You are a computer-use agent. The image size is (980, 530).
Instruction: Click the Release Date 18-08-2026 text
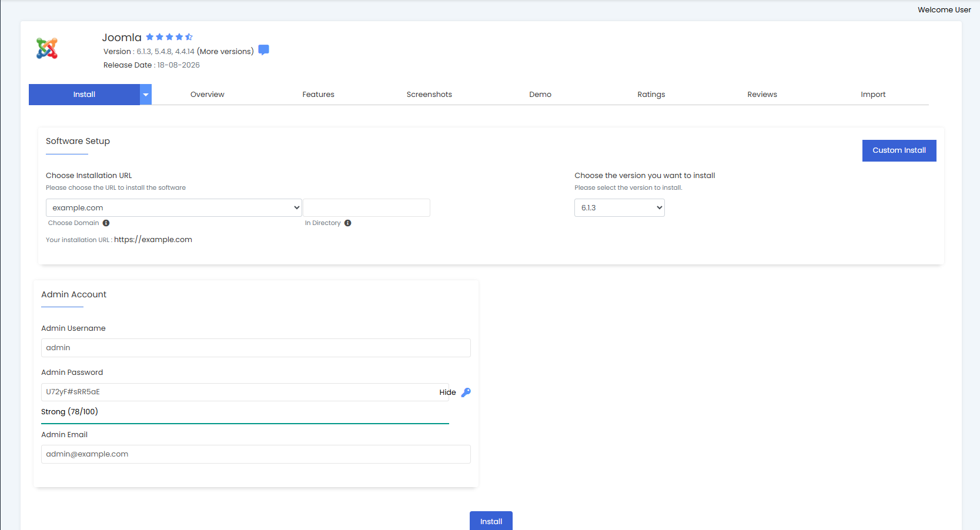point(152,65)
